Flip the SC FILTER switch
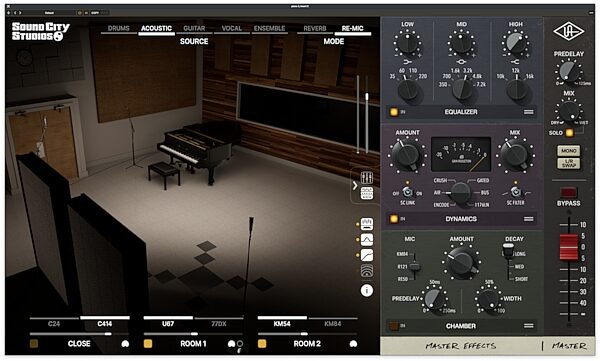The image size is (600, 361). (x=515, y=192)
